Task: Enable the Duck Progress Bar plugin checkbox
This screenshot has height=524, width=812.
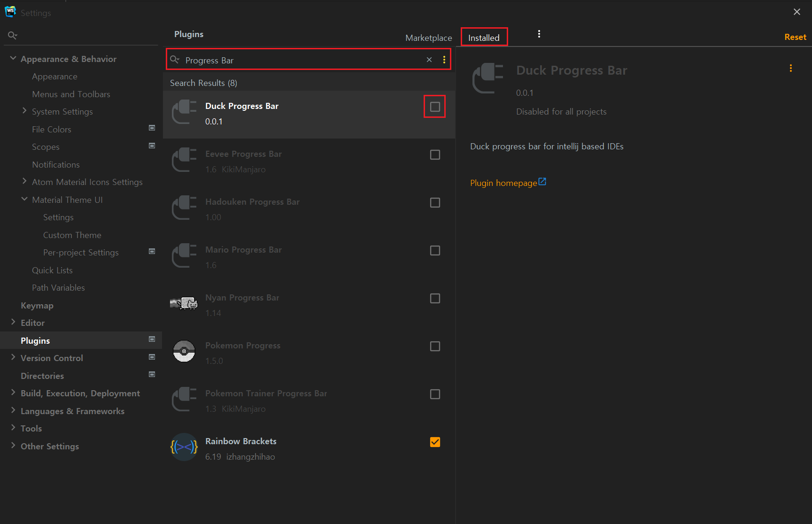Action: 435,107
